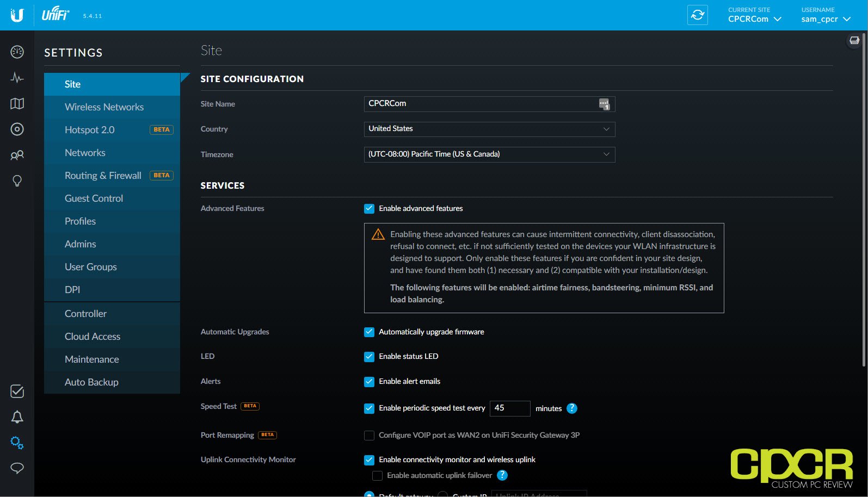
Task: Enable Configure VOIP port as WAN2 checkbox
Action: tap(369, 436)
